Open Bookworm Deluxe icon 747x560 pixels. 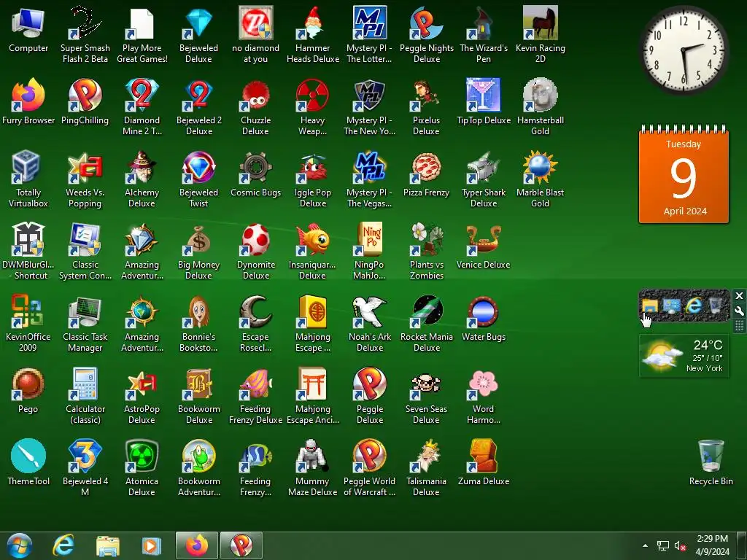pyautogui.click(x=198, y=384)
